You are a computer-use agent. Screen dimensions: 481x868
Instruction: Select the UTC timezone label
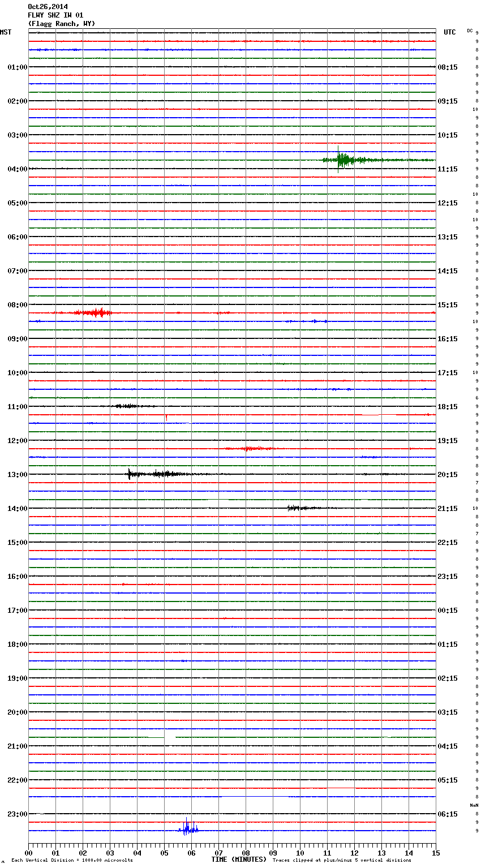coord(449,32)
